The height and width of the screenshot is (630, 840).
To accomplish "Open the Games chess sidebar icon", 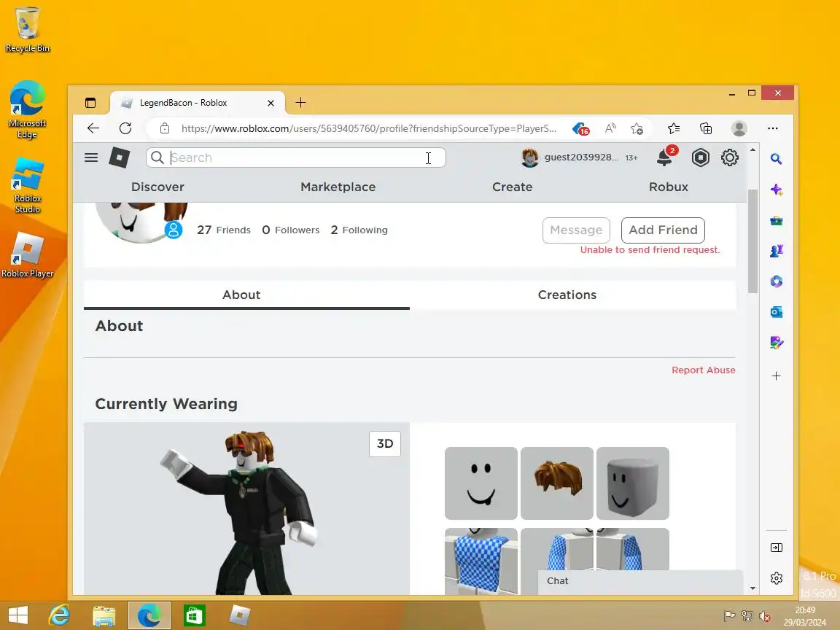I will tap(777, 251).
